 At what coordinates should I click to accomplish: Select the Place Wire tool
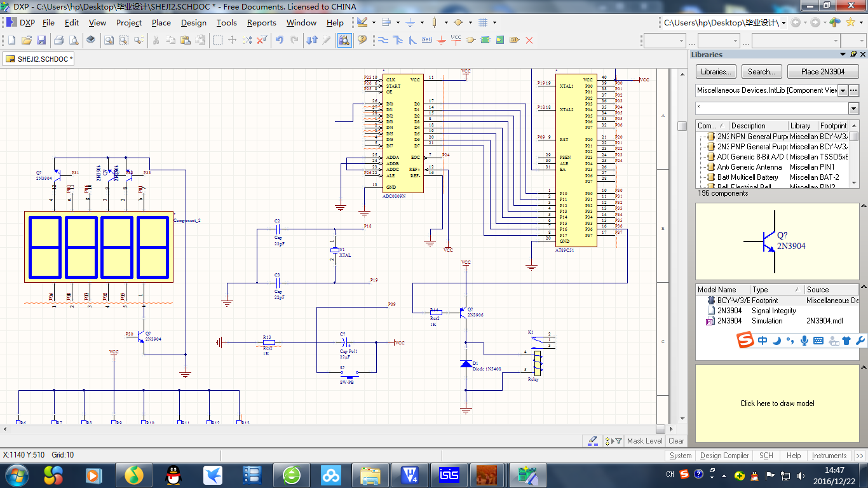pos(383,40)
